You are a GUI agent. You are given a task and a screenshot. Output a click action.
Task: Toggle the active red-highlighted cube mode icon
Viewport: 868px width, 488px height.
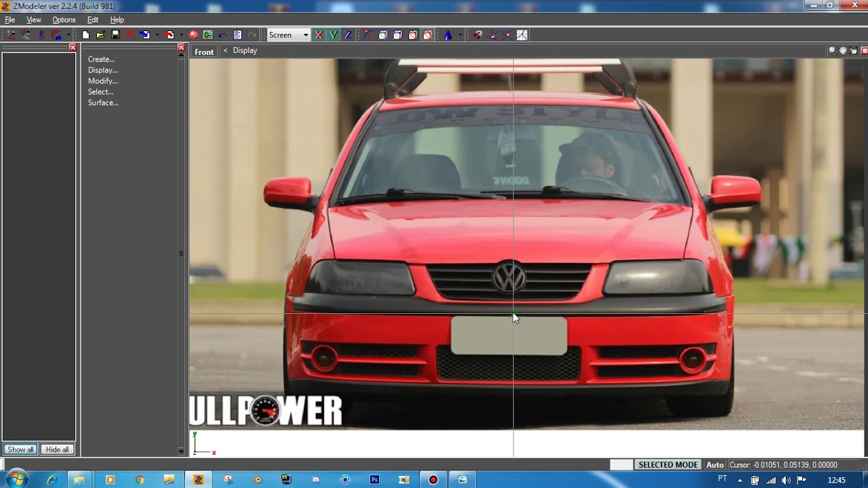point(427,35)
